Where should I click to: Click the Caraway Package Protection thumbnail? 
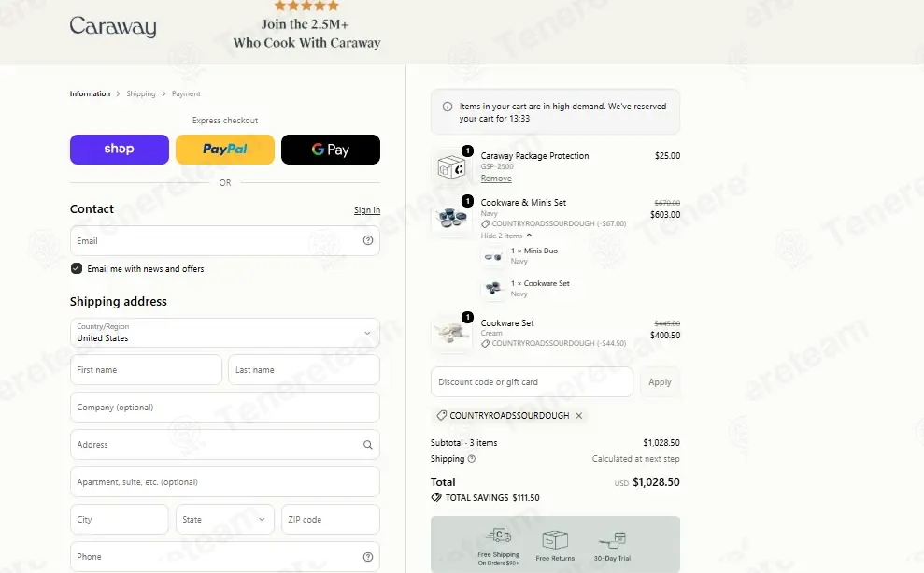point(451,167)
